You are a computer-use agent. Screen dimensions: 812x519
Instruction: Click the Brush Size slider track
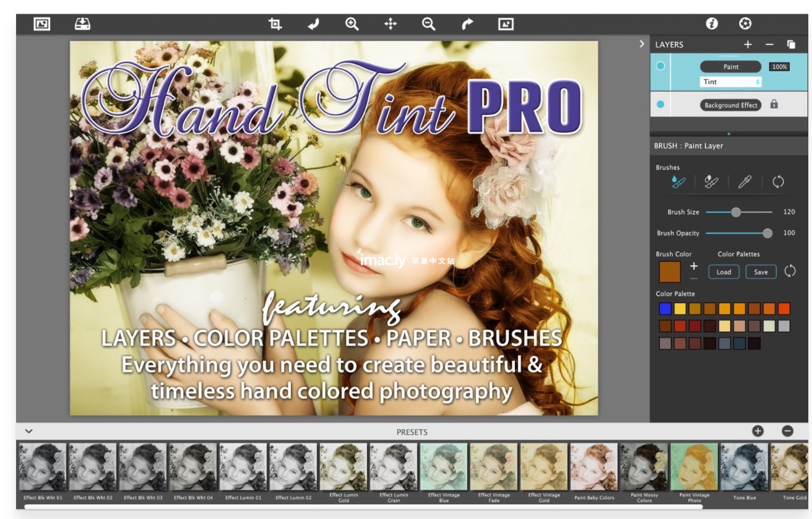click(x=739, y=212)
